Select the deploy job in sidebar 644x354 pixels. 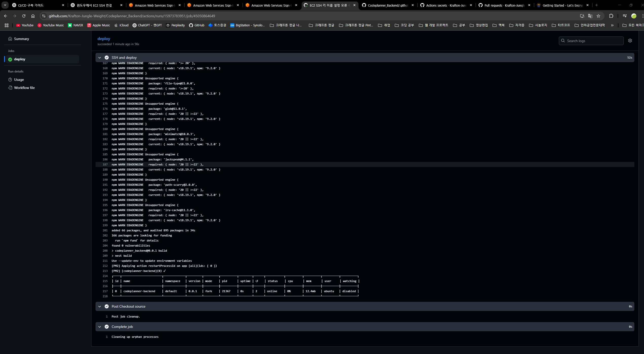[x=20, y=59]
